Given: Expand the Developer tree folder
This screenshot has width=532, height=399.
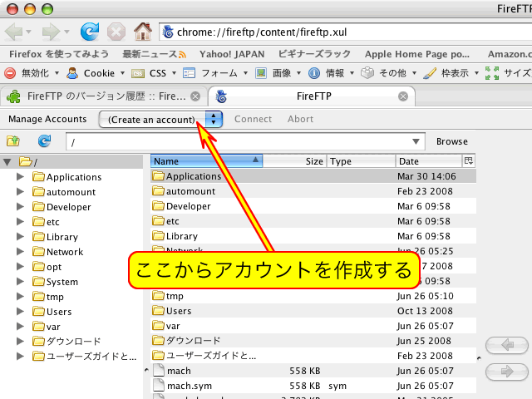Looking at the screenshot, I should click(20, 207).
